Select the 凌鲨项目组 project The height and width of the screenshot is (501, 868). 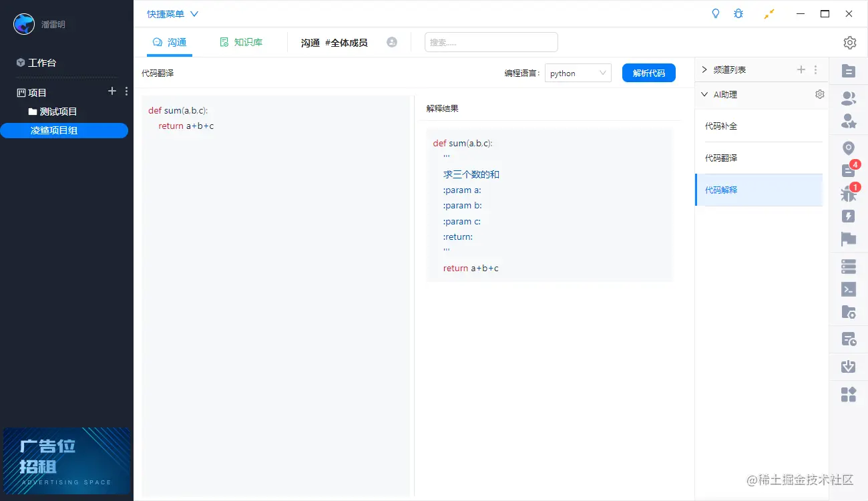point(64,130)
